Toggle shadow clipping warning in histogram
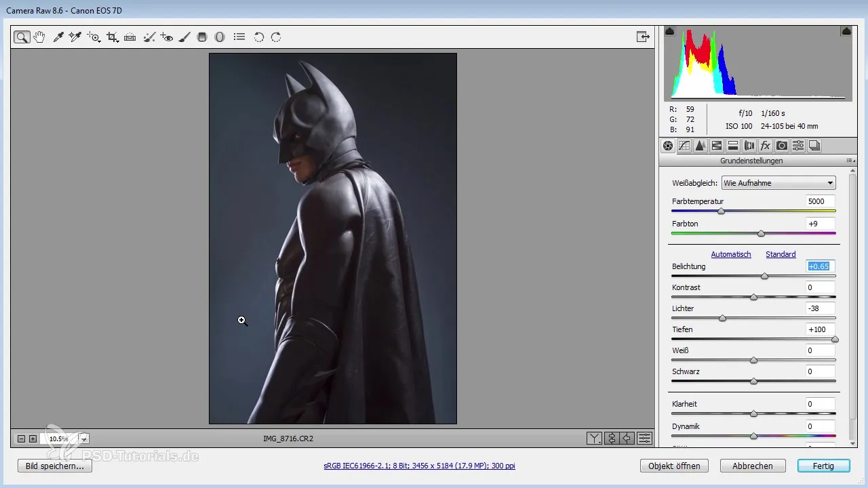Viewport: 868px width, 488px height. pyautogui.click(x=670, y=31)
